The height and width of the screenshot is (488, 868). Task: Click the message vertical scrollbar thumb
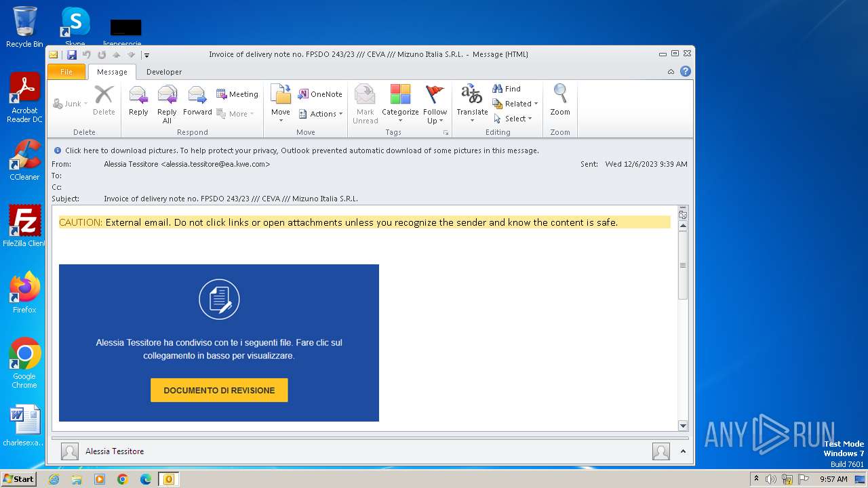pyautogui.click(x=683, y=265)
